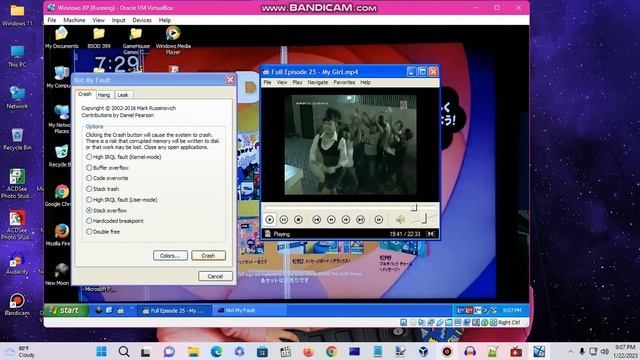Screen dimensions: 640x360
Task: Show hidden icons chevron in system tray
Action: (x=570, y=351)
